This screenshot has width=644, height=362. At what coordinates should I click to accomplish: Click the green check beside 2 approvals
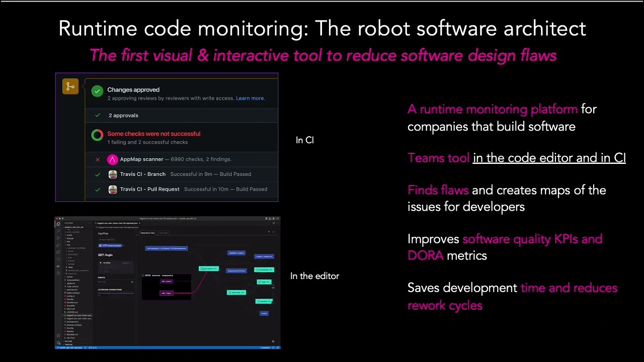98,115
